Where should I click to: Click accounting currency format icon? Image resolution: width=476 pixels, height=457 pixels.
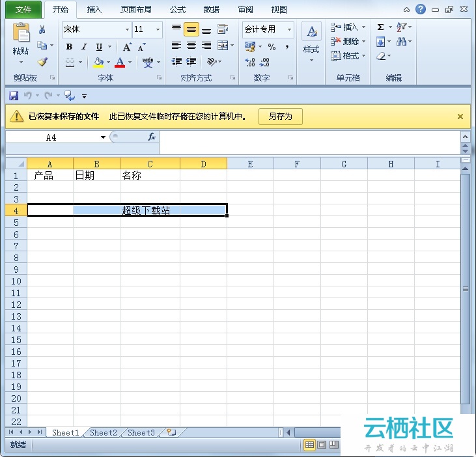[250, 46]
